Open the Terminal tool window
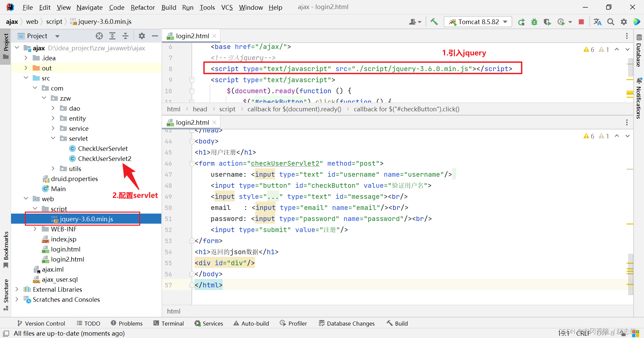Image resolution: width=644 pixels, height=338 pixels. (168, 323)
